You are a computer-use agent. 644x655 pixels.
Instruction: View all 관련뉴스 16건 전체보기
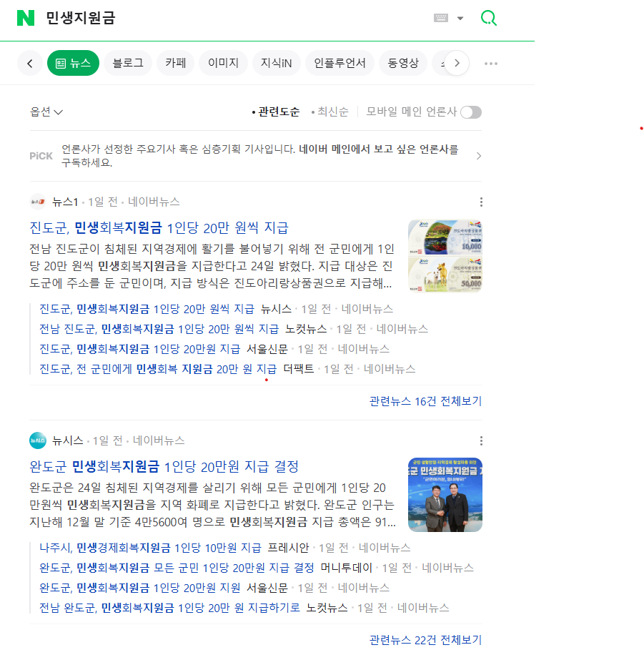tap(425, 401)
